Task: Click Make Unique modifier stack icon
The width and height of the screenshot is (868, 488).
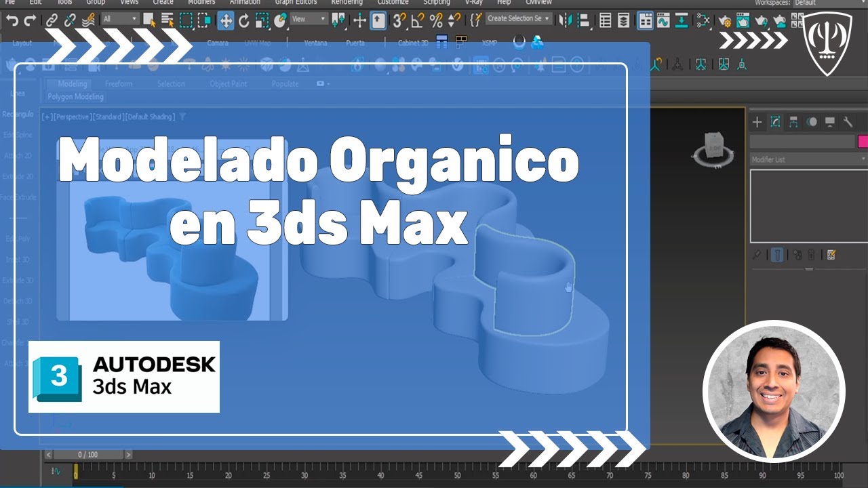Action: pos(797,255)
